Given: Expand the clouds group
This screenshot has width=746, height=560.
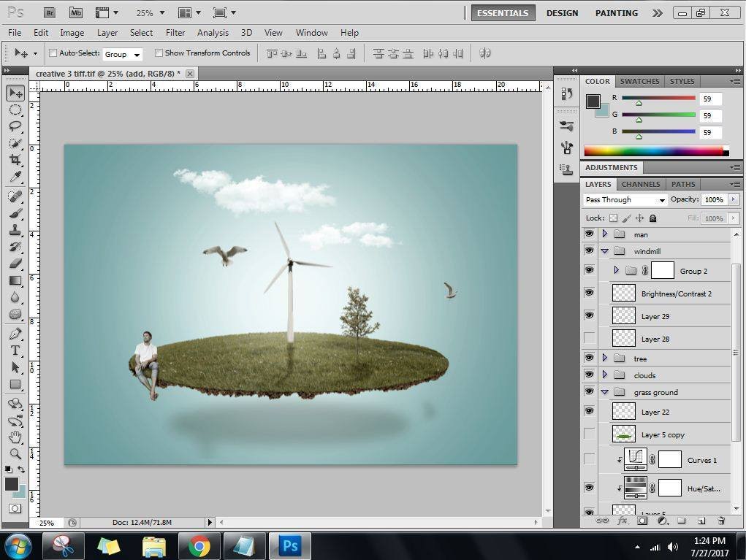Looking at the screenshot, I should (605, 375).
